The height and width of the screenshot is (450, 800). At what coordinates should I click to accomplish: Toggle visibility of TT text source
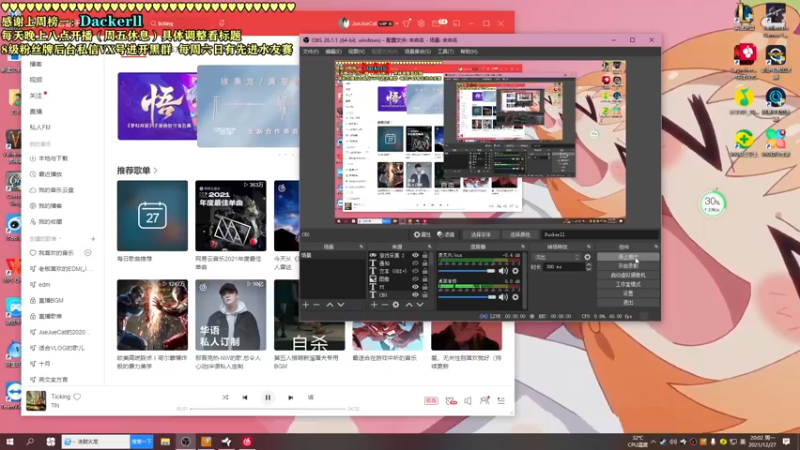[415, 287]
